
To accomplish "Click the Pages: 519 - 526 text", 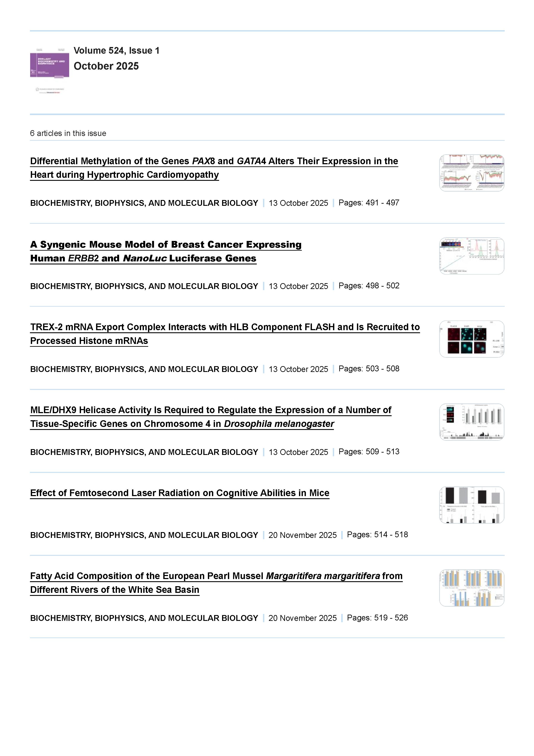I will (x=377, y=618).
